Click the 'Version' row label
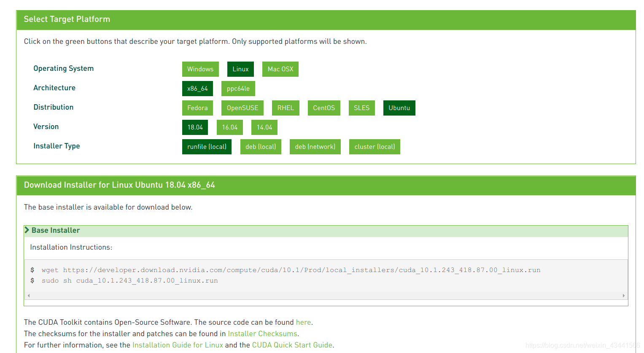 point(46,127)
